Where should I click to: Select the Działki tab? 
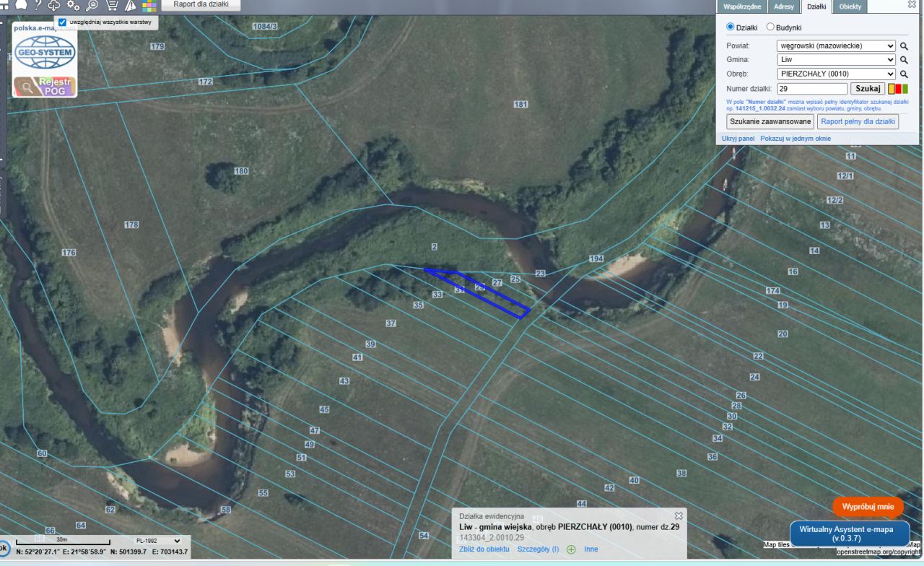tap(816, 6)
